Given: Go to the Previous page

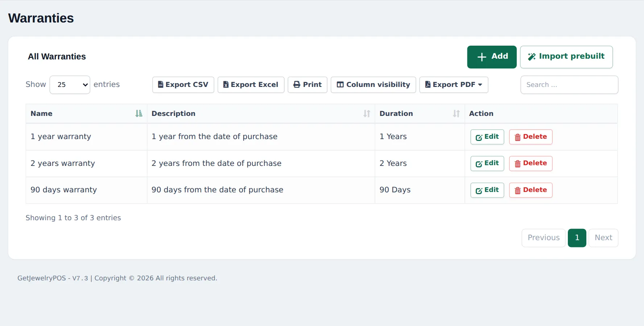Looking at the screenshot, I should coord(544,238).
